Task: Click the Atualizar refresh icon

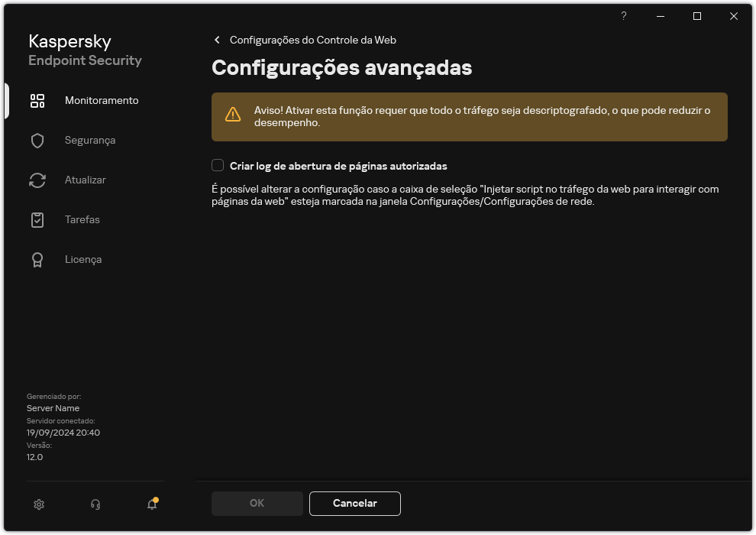Action: coord(37,180)
